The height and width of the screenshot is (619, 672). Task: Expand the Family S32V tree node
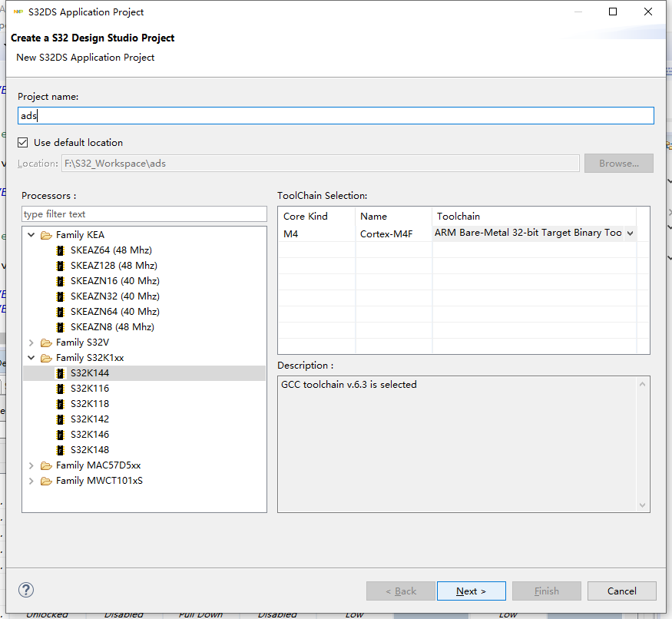[31, 343]
